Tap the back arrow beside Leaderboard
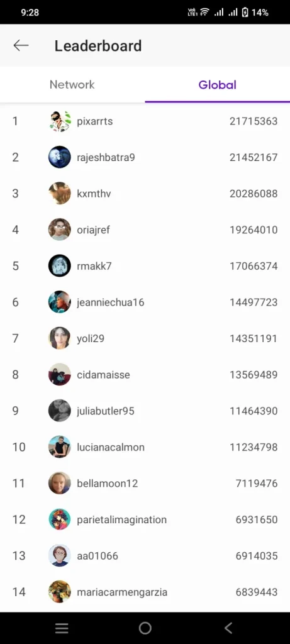The height and width of the screenshot is (644, 290). click(x=21, y=45)
